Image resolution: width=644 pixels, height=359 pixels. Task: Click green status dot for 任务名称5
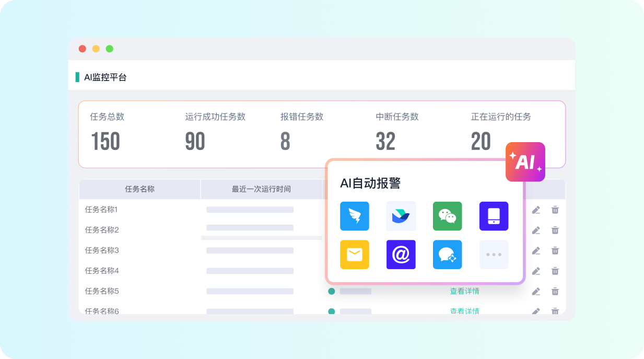tap(331, 291)
